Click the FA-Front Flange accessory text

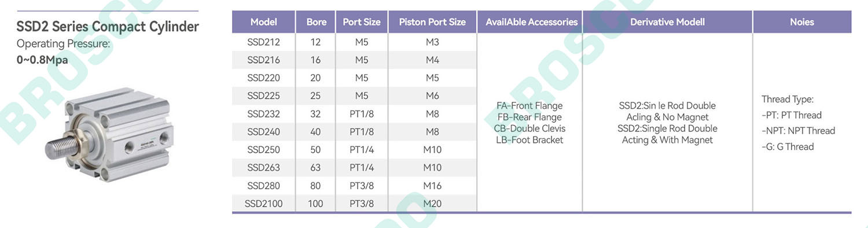pyautogui.click(x=529, y=106)
